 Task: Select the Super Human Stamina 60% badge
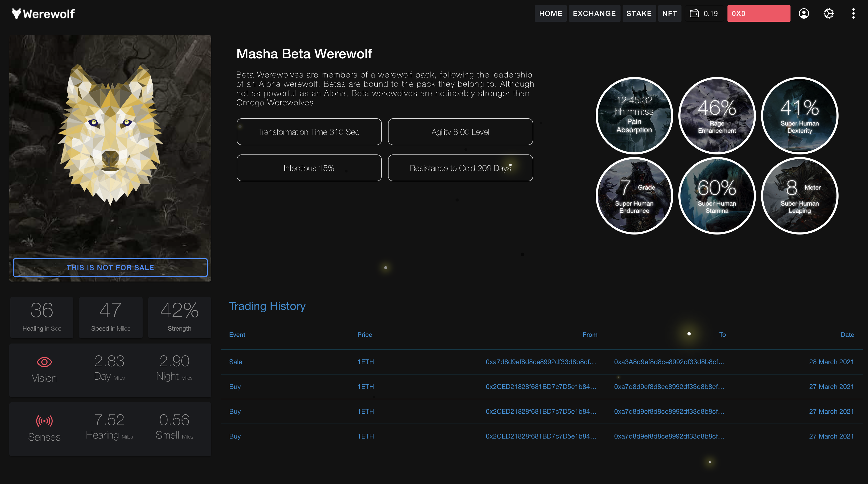[717, 195]
